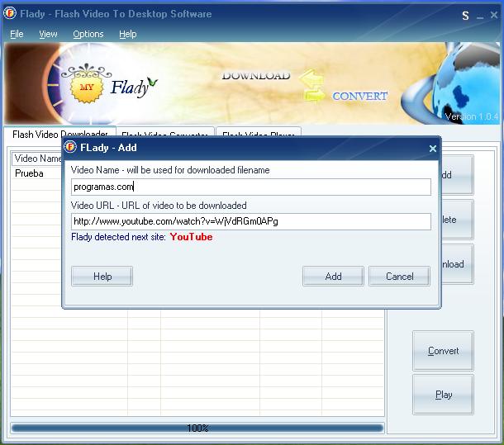Focus the Video URL input field
Image resolution: width=504 pixels, height=445 pixels.
[251, 221]
